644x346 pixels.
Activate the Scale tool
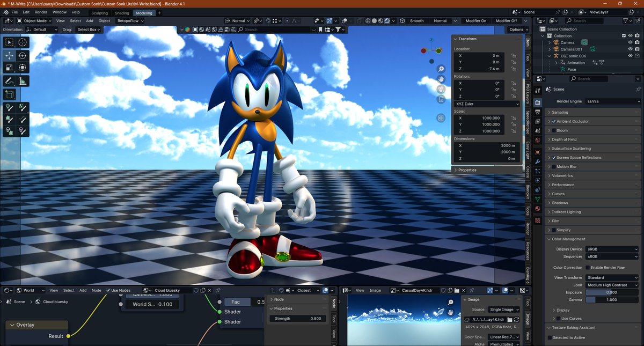10,68
